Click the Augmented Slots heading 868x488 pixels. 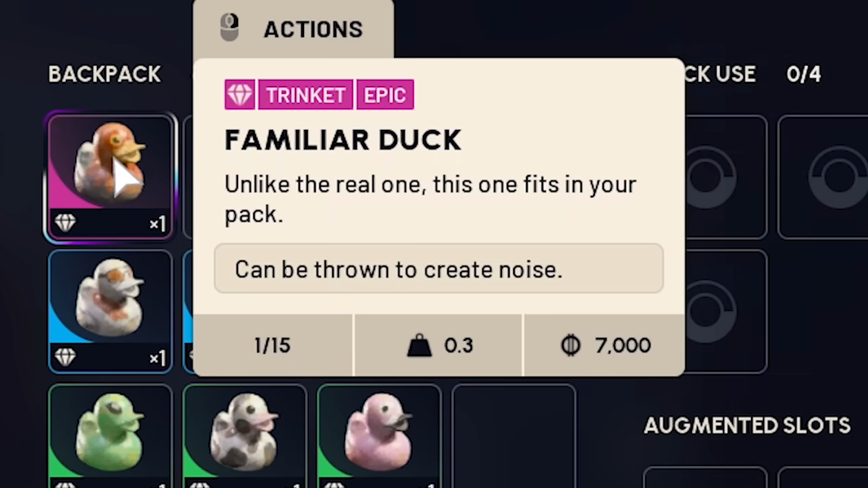747,425
